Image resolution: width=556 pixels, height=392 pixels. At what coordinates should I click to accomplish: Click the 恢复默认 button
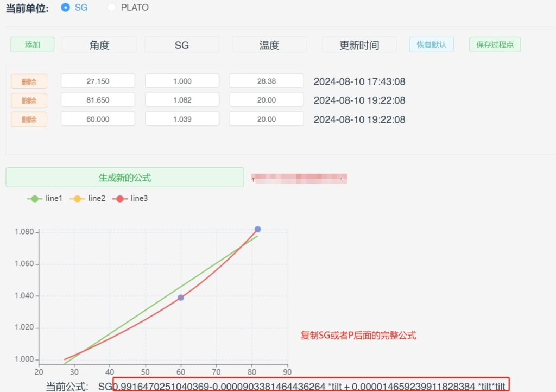click(431, 45)
